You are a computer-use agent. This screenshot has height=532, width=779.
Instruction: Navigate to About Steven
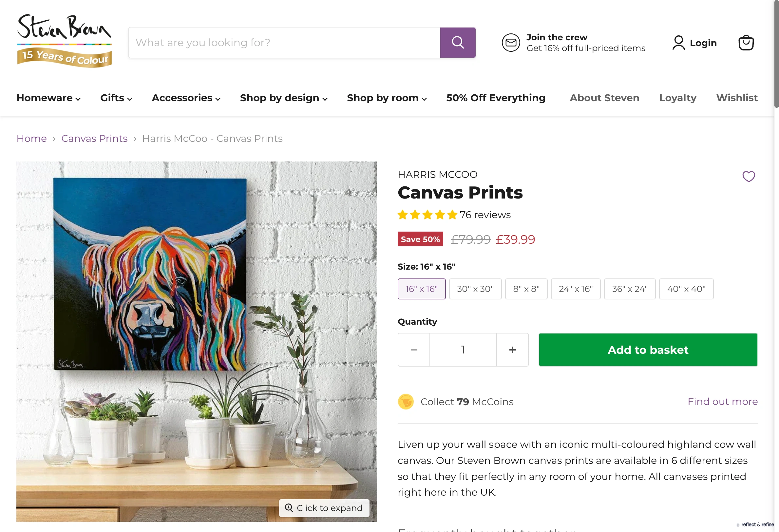point(604,98)
